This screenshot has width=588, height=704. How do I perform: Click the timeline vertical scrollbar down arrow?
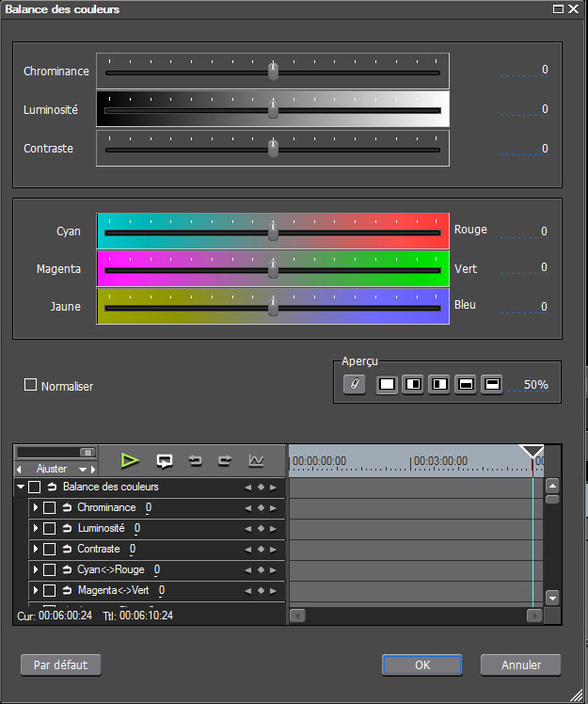tap(552, 598)
